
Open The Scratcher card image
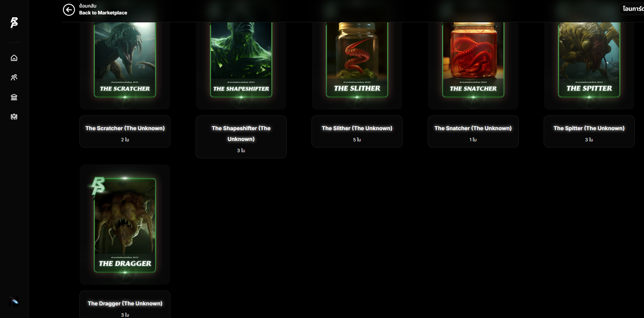(125, 60)
